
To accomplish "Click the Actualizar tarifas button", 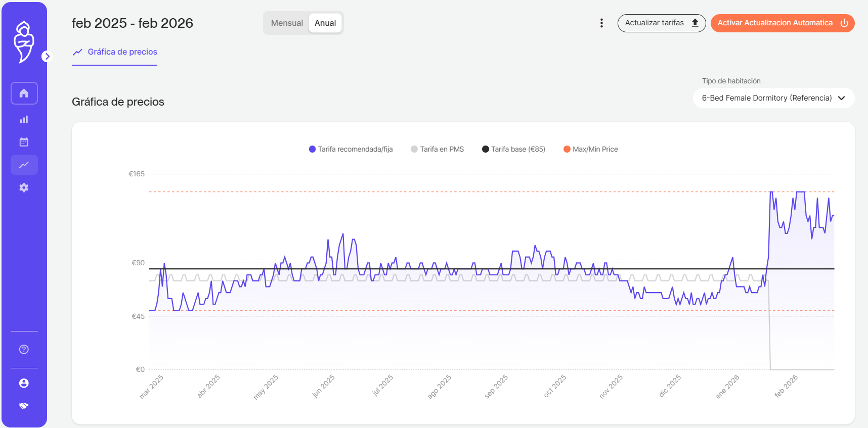I will point(661,23).
